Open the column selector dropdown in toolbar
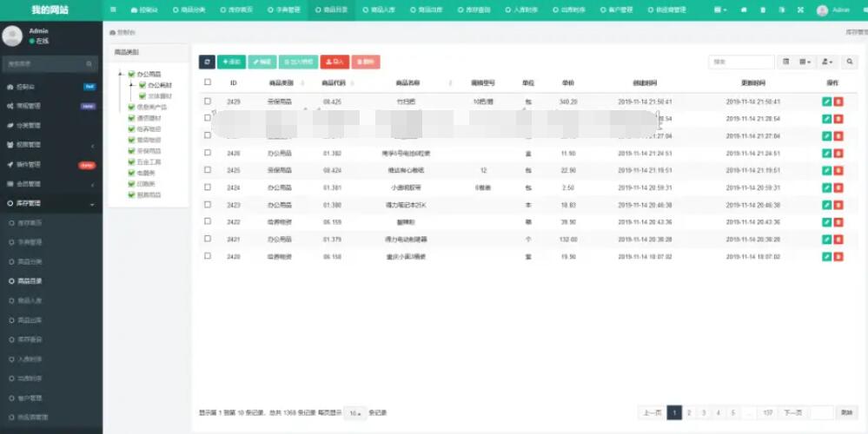Screen dimensions: 868x434 click(805, 62)
